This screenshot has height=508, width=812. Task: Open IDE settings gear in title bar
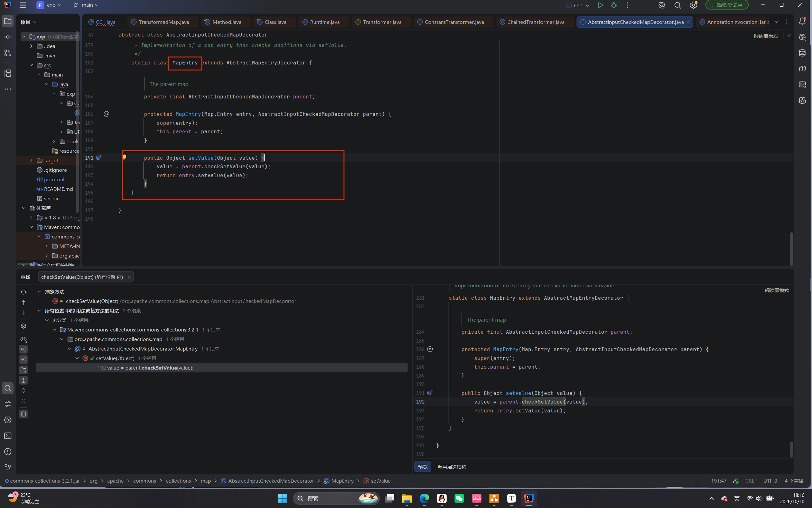[693, 5]
